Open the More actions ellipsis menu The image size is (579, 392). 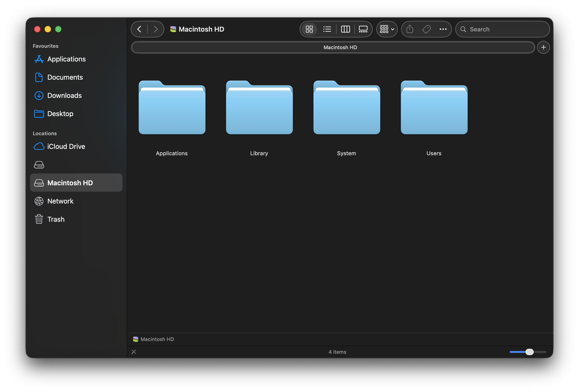443,29
